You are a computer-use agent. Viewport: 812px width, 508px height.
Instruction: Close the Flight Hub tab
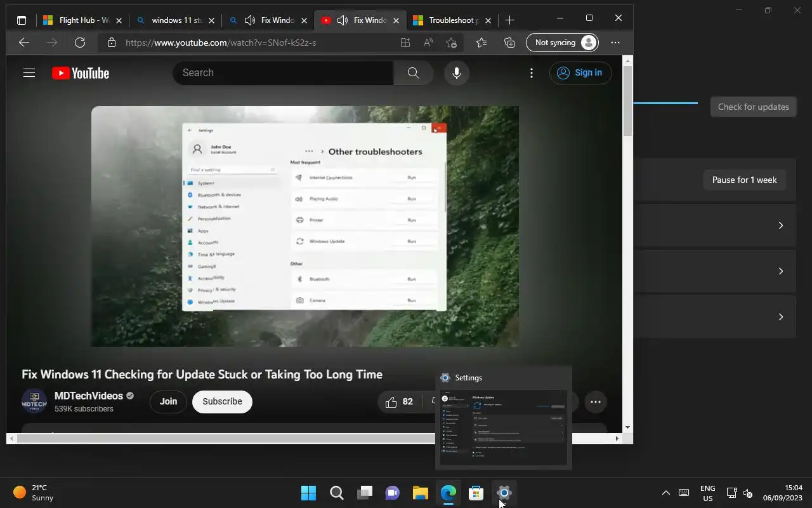tap(119, 20)
